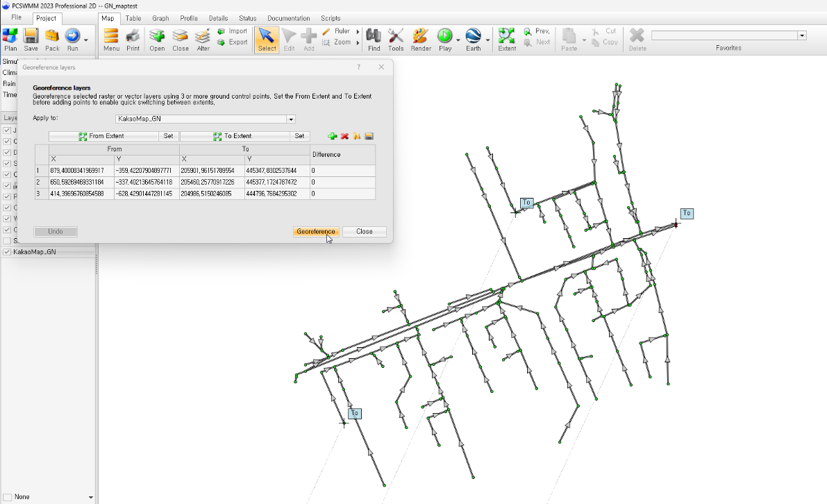Toggle the None checkbox at panel bottom
Viewport: 827px width, 504px height.
8,497
